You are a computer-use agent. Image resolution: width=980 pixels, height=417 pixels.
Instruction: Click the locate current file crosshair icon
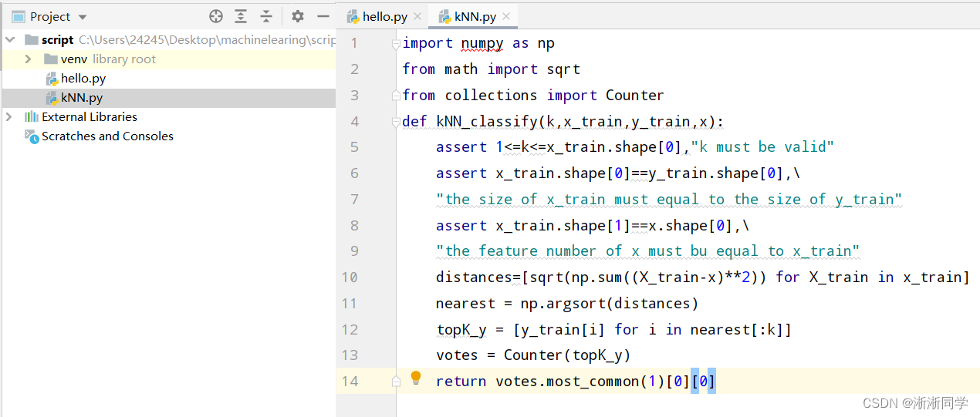(216, 16)
